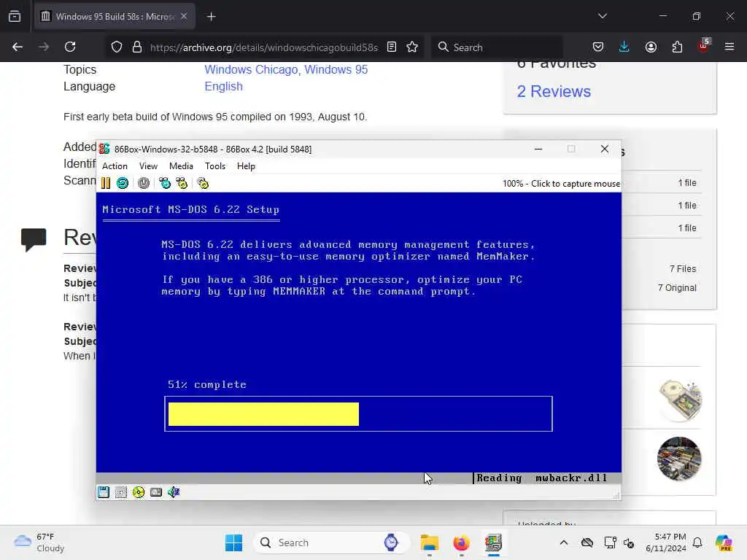747x560 pixels.
Task: Show hidden system tray icons chevron
Action: 564,542
